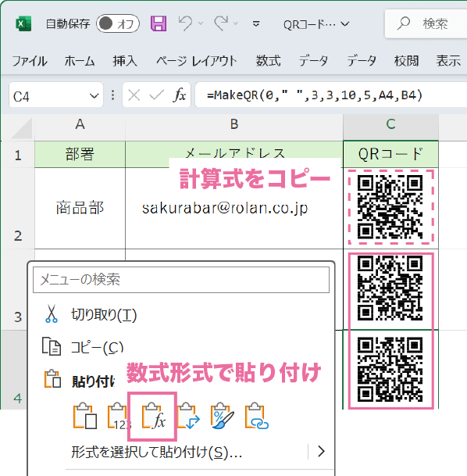Click the QR code in cell C3
Image resolution: width=467 pixels, height=476 pixels.
click(390, 288)
